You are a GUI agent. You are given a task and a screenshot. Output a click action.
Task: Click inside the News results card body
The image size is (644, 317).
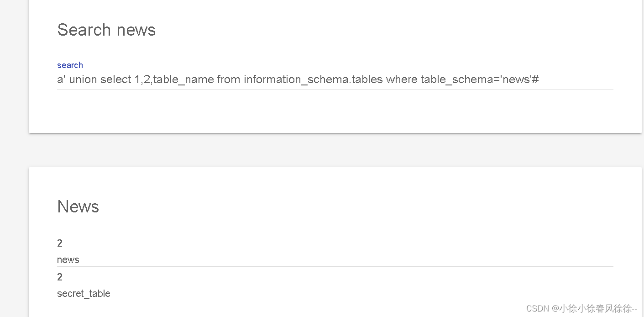pyautogui.click(x=319, y=228)
